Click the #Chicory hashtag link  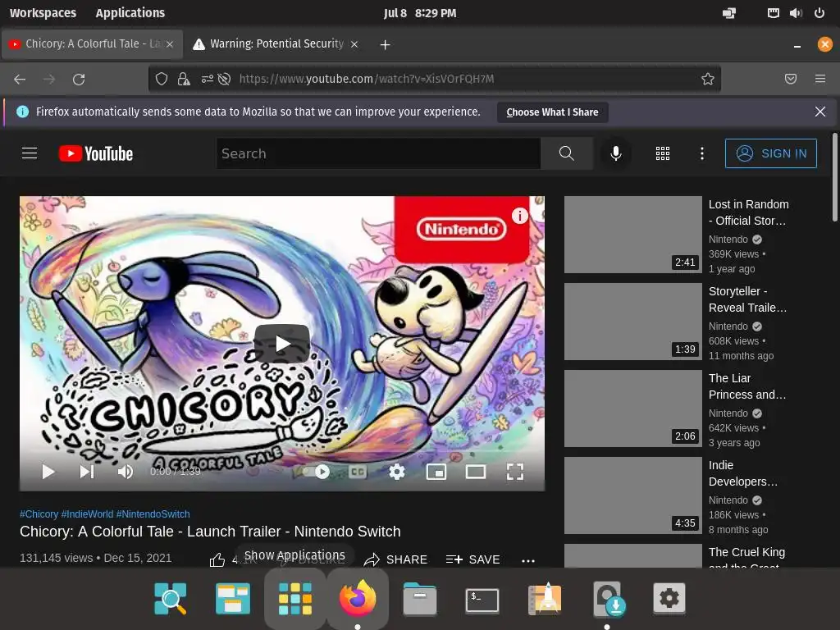click(x=39, y=514)
